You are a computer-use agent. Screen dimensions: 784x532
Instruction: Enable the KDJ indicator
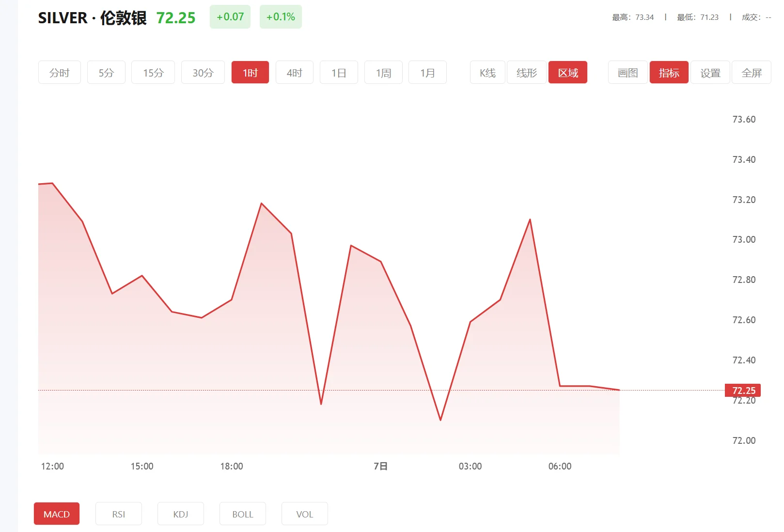click(180, 514)
